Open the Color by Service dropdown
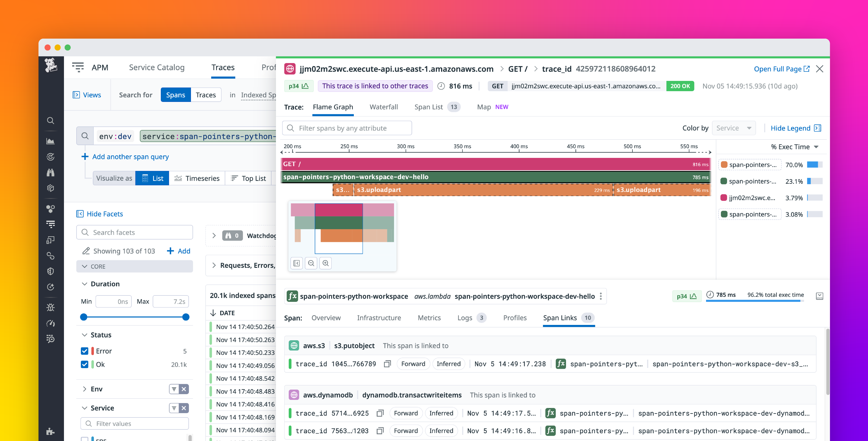This screenshot has width=868, height=441. (x=734, y=128)
